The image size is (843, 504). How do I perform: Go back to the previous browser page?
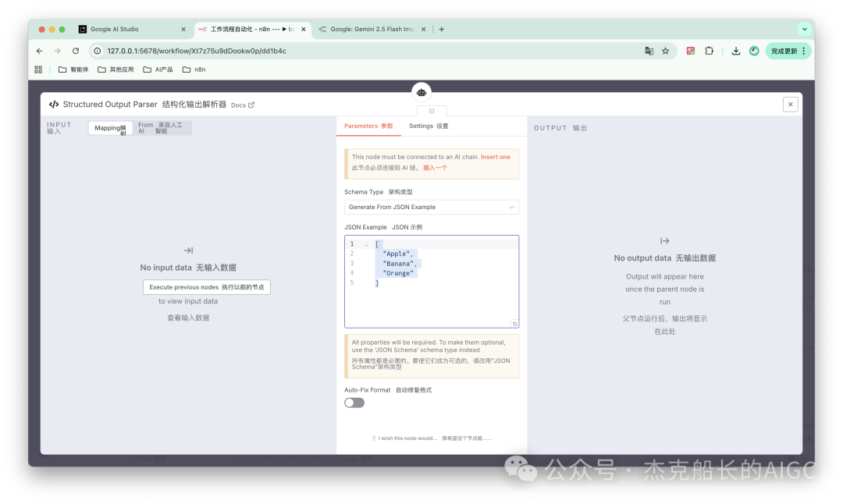pos(39,51)
